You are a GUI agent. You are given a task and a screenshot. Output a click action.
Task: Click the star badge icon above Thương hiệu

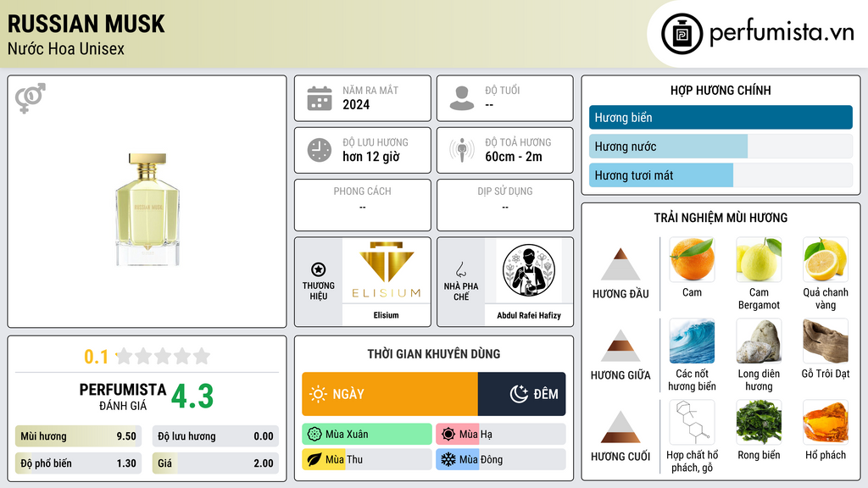coord(319,269)
